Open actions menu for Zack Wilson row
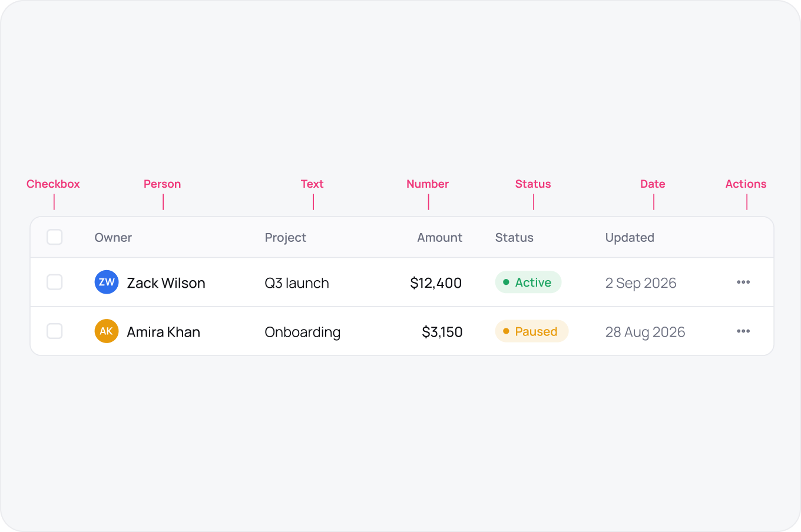Viewport: 801px width, 532px height. [743, 282]
